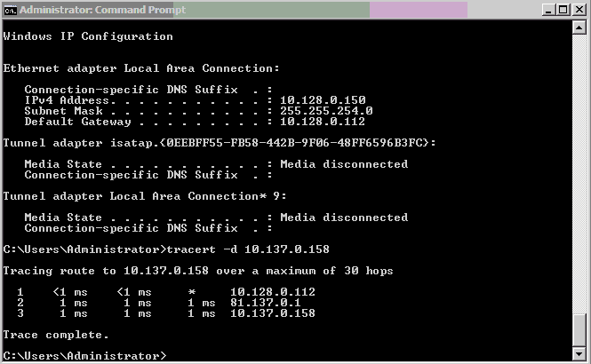
Task: Close the Command Prompt window
Action: pos(578,10)
